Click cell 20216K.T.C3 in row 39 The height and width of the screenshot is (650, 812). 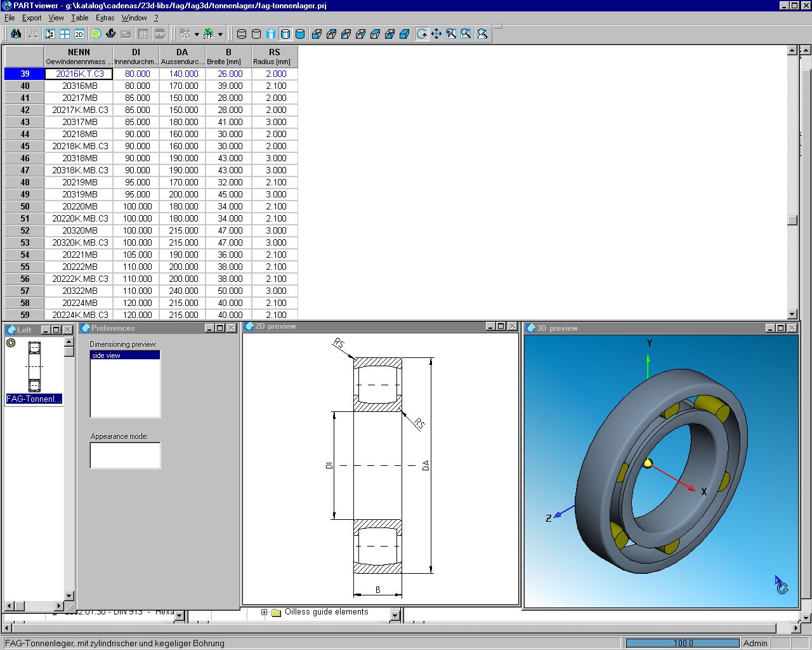(x=79, y=74)
